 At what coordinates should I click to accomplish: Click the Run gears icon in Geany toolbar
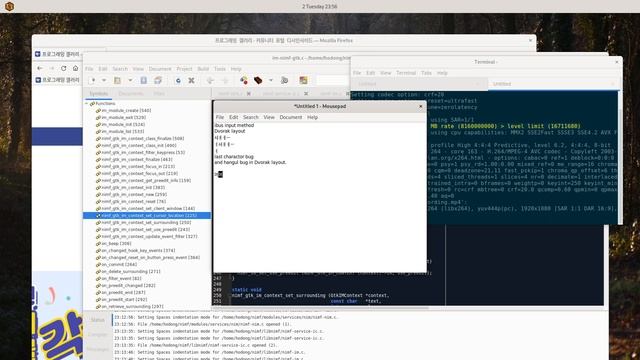click(284, 80)
